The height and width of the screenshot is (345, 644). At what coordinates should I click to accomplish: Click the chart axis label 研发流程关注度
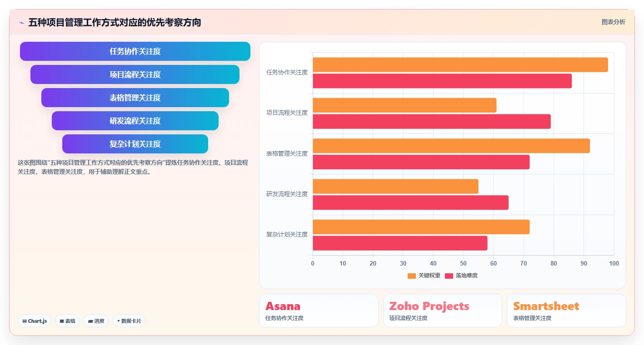287,194
